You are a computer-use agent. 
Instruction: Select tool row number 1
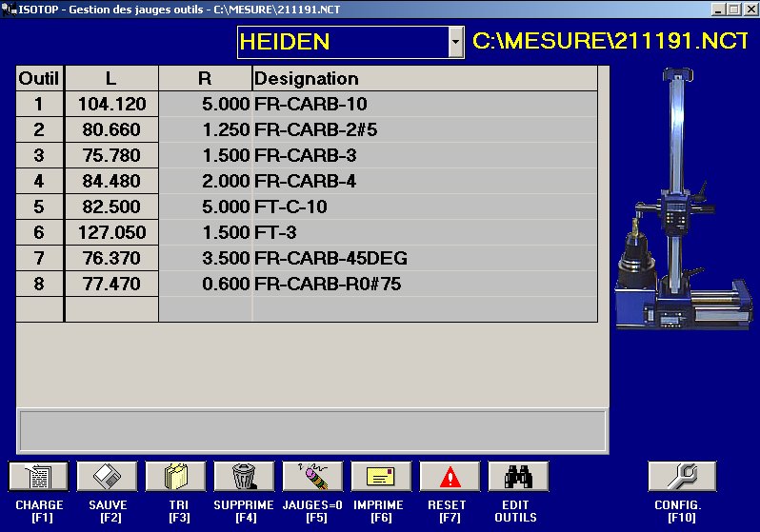[x=39, y=104]
